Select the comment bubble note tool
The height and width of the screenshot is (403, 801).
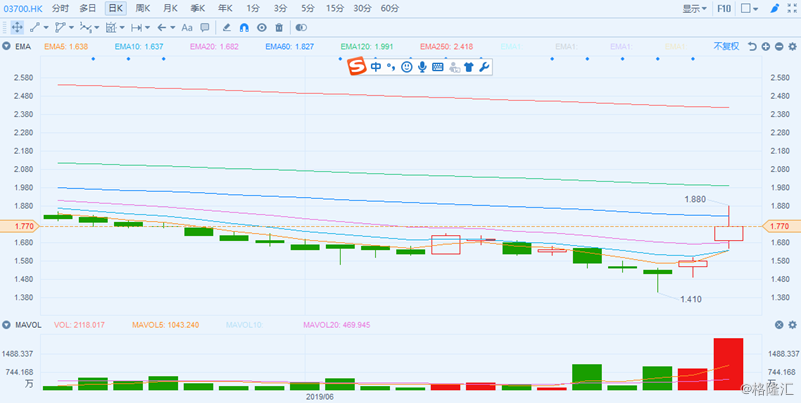pos(205,27)
